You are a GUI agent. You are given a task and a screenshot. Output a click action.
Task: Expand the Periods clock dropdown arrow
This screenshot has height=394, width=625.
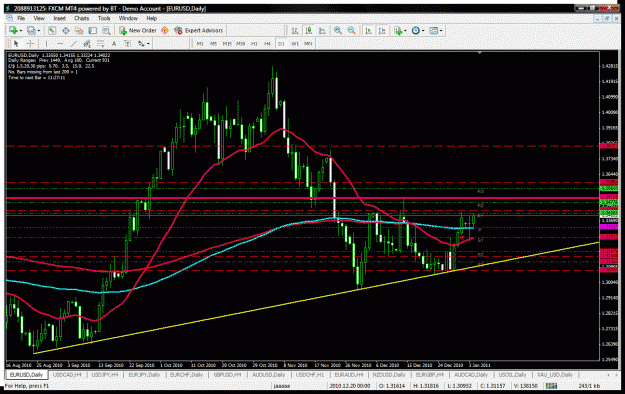(423, 31)
